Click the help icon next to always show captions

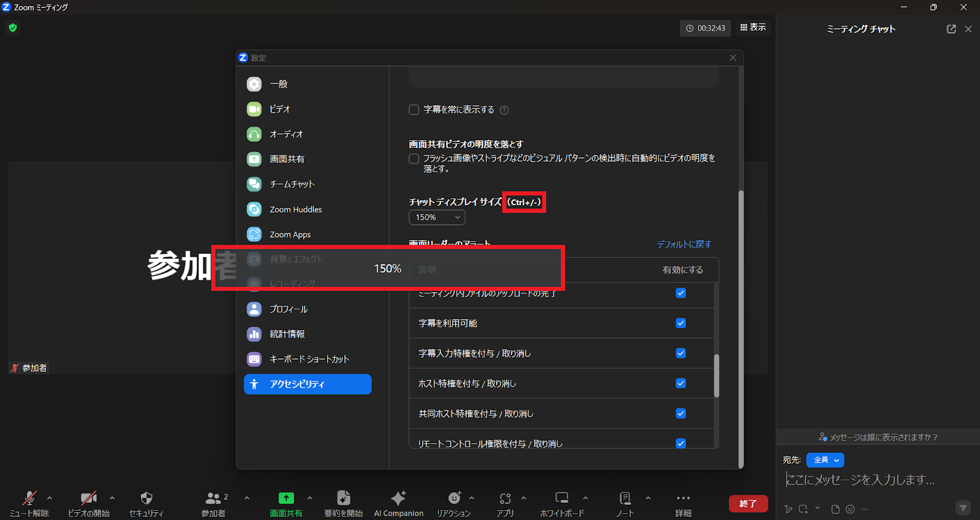(504, 110)
